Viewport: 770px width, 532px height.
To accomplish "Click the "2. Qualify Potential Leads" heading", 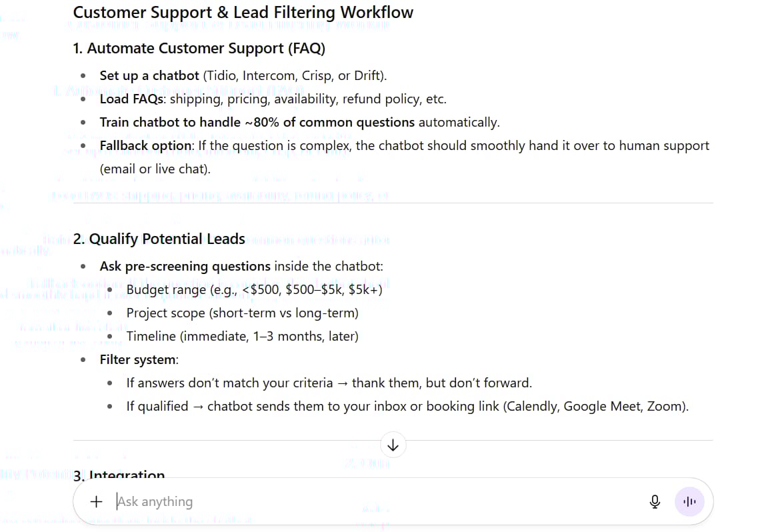I will pyautogui.click(x=159, y=239).
